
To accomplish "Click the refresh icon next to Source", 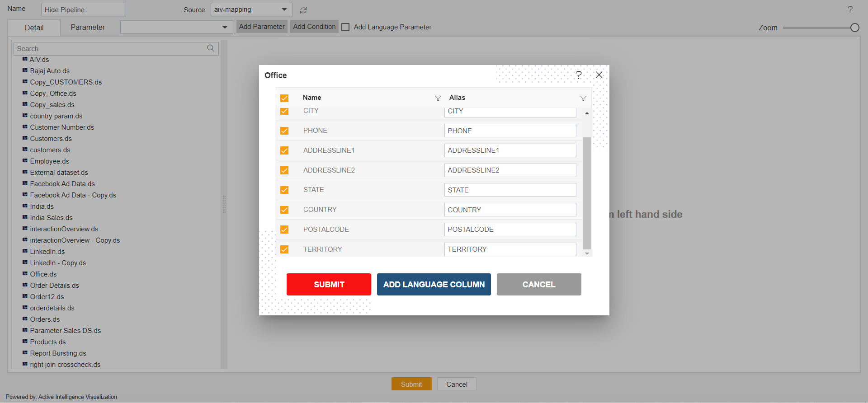I will point(303,10).
